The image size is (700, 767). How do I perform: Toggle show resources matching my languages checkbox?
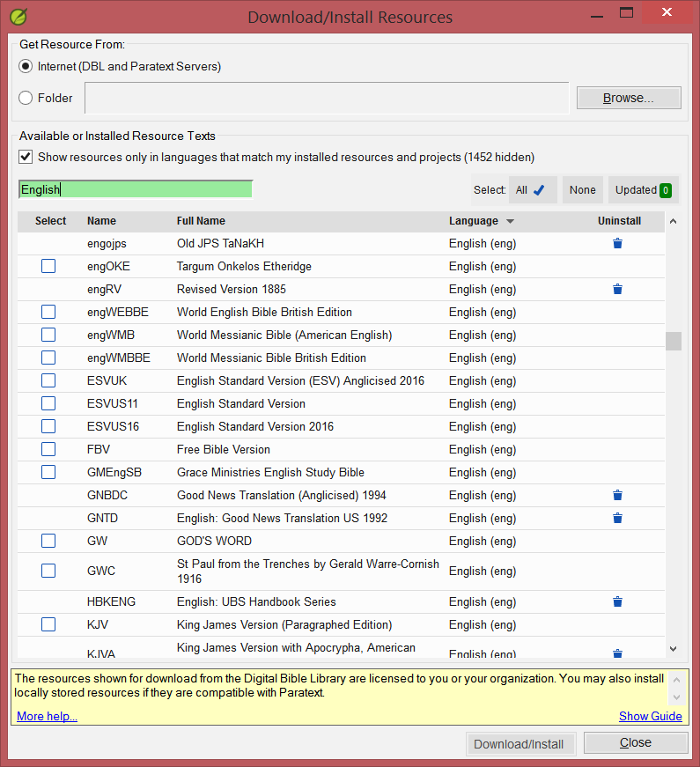tap(26, 157)
